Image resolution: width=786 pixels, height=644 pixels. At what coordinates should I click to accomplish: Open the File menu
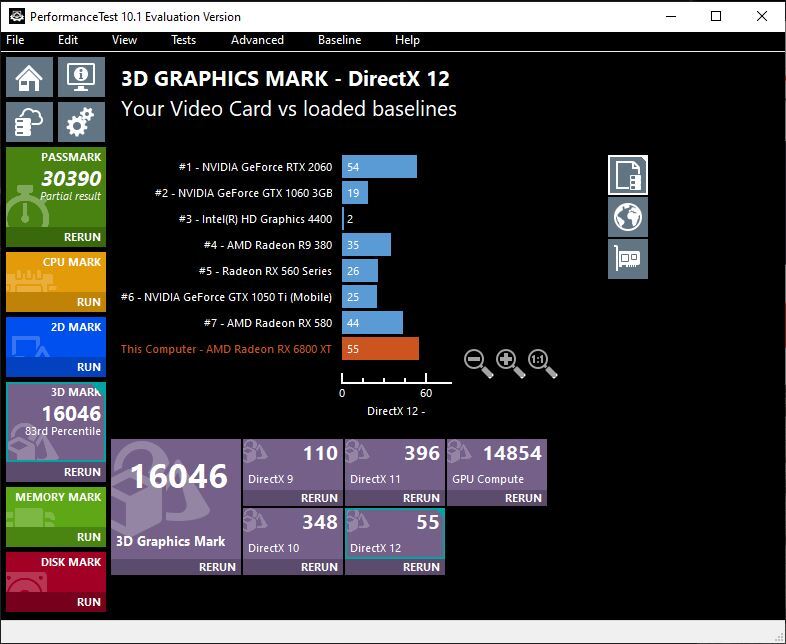[x=15, y=40]
